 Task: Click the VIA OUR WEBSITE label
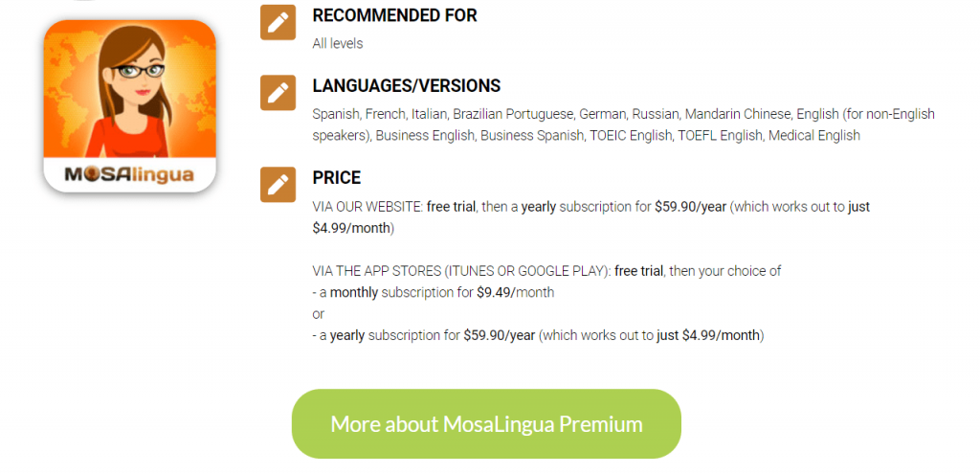367,207
